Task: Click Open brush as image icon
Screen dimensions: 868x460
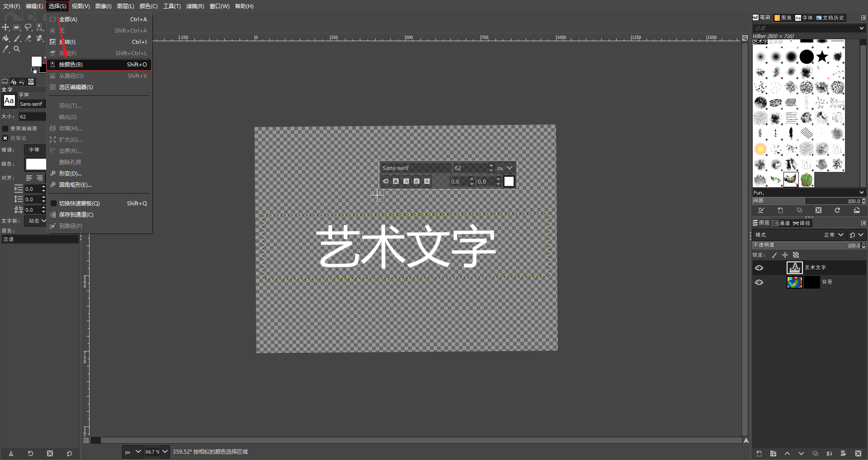Action: [857, 210]
